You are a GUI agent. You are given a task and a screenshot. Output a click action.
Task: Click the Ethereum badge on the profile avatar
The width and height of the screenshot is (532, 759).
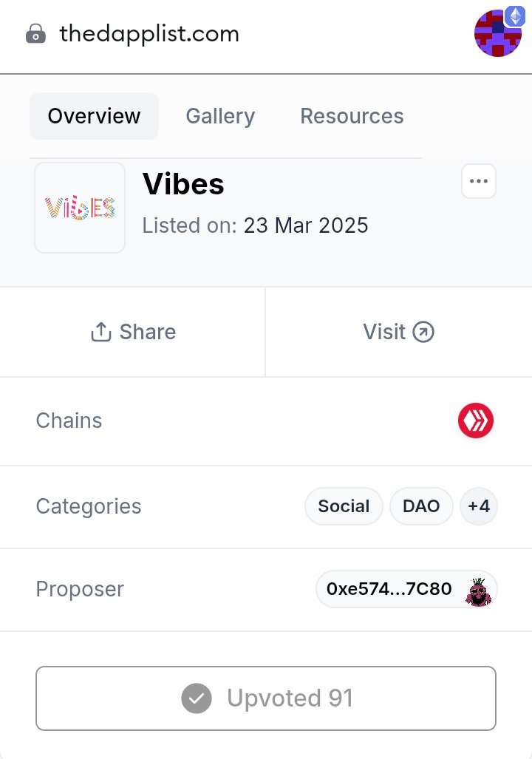pyautogui.click(x=515, y=16)
